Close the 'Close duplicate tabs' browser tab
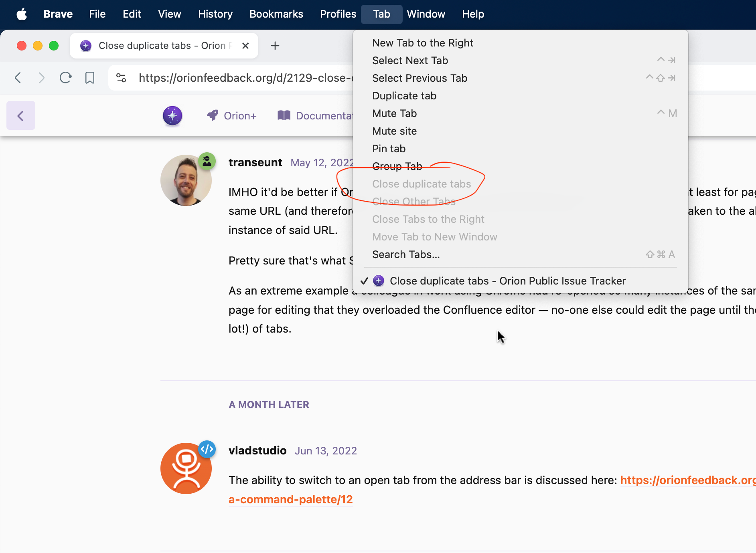The width and height of the screenshot is (756, 553). (245, 46)
